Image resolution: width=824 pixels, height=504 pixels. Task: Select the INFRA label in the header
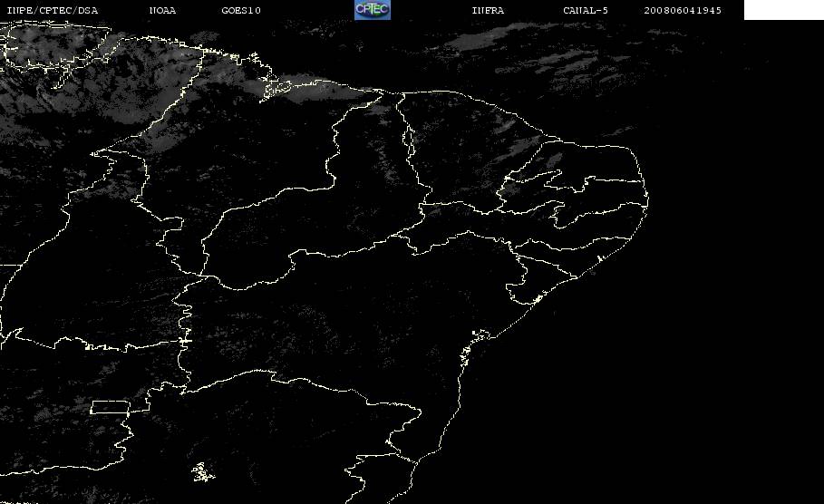488,11
